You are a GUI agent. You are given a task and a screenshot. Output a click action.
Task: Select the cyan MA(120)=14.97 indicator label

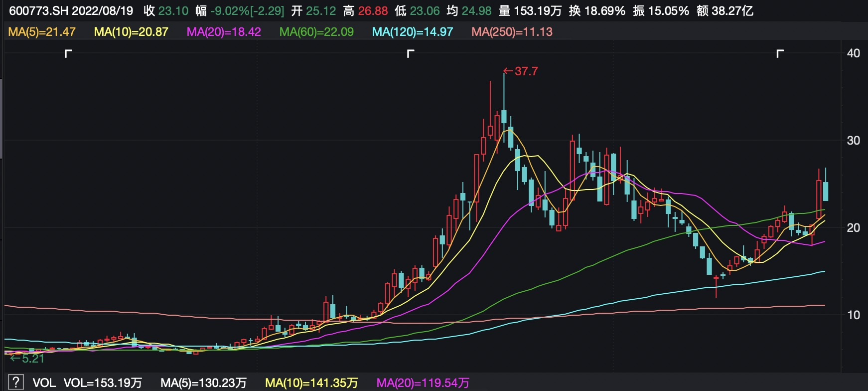(x=412, y=32)
